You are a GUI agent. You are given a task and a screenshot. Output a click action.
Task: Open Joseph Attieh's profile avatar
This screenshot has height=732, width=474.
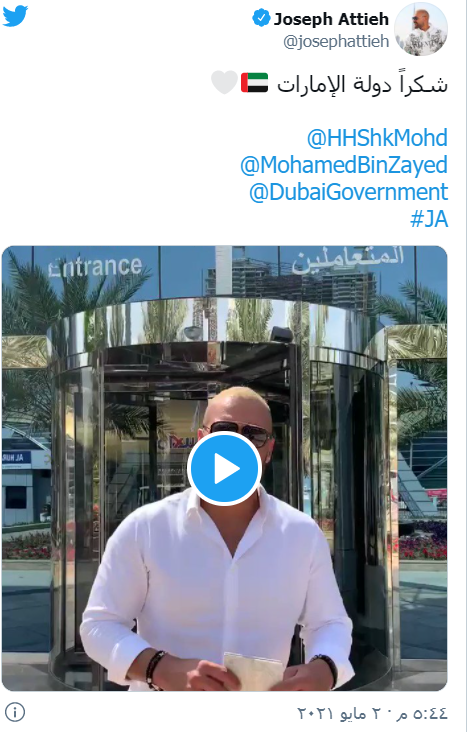tap(421, 29)
